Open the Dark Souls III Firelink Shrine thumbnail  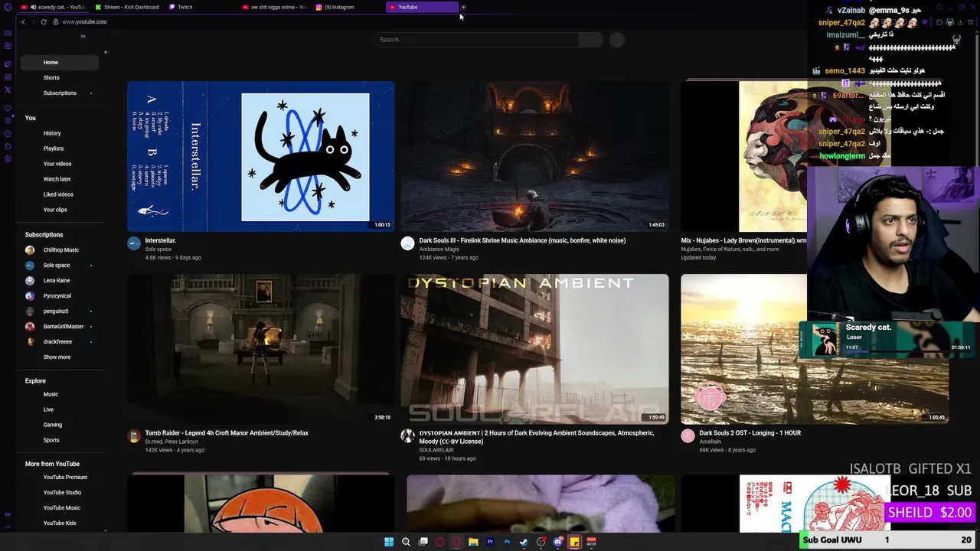(534, 156)
